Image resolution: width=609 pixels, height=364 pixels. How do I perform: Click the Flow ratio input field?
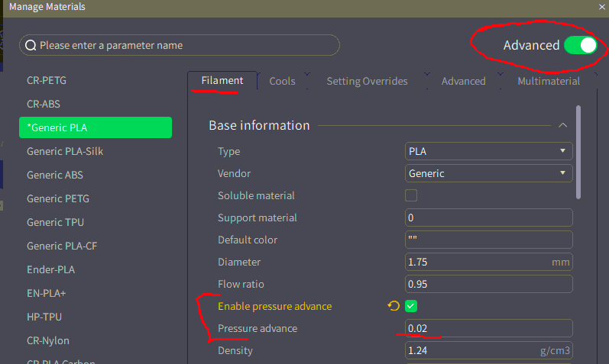tap(488, 284)
